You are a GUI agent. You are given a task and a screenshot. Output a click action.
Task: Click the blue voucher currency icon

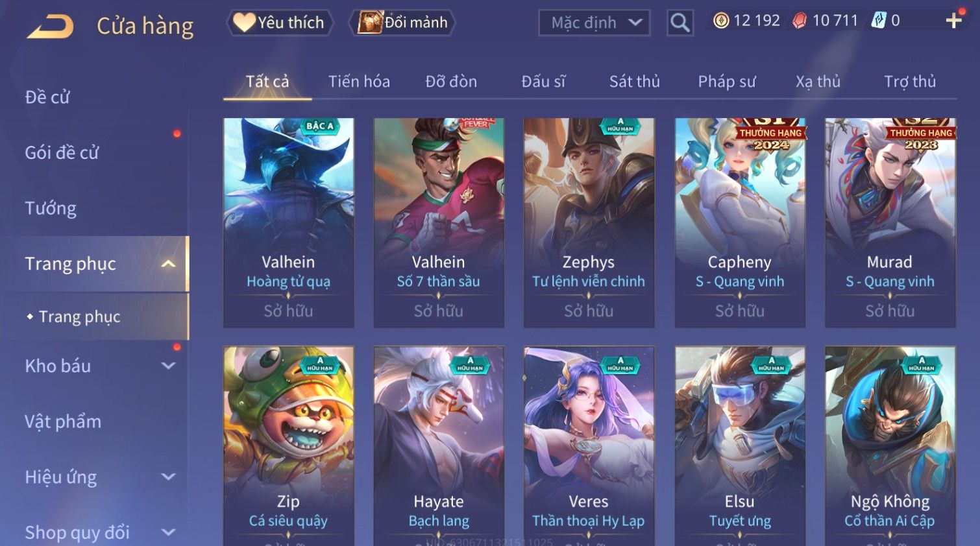point(878,21)
